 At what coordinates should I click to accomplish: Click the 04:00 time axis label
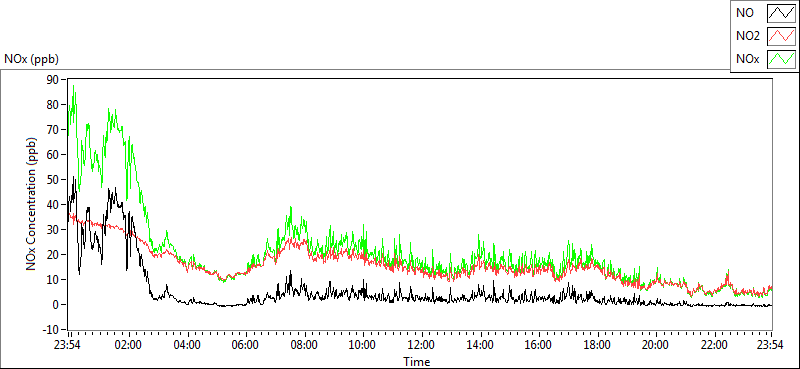(x=187, y=345)
